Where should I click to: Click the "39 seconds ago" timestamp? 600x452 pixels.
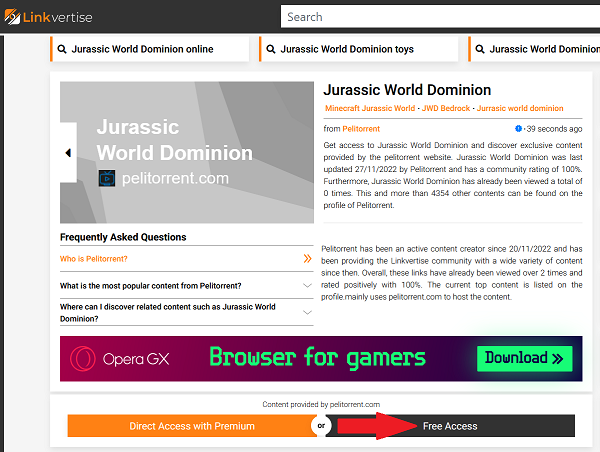pos(554,129)
